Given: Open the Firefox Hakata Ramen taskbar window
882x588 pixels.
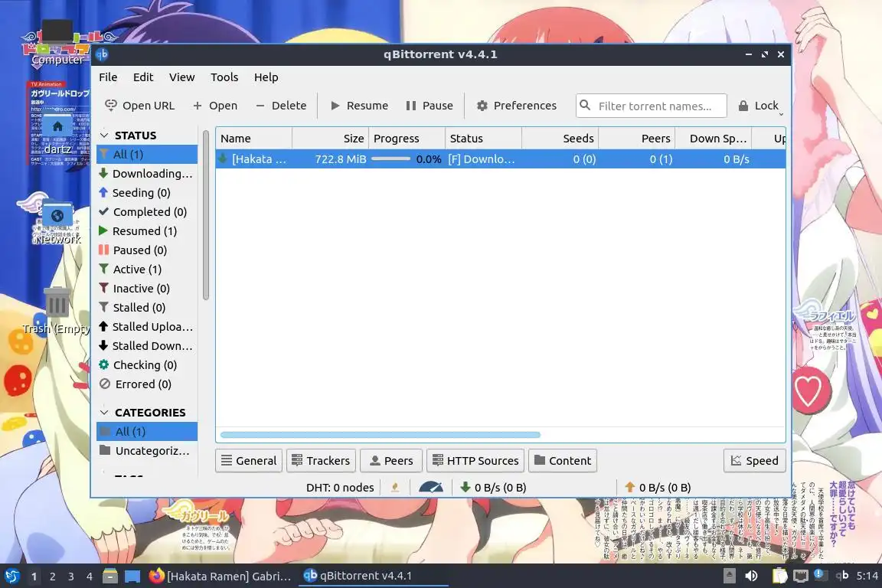Looking at the screenshot, I should tap(220, 577).
